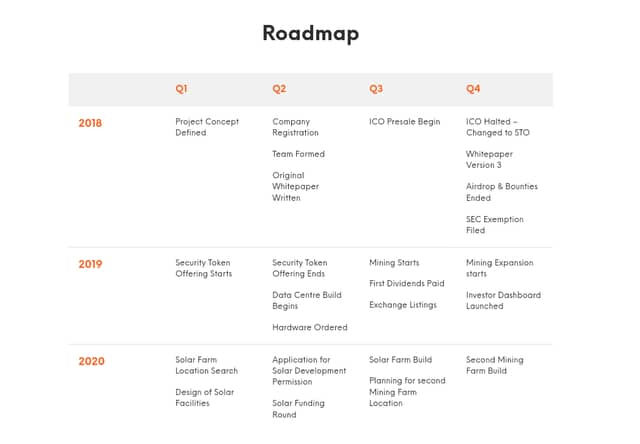Select the Q2 column header
The width and height of the screenshot is (640, 444).
[279, 89]
